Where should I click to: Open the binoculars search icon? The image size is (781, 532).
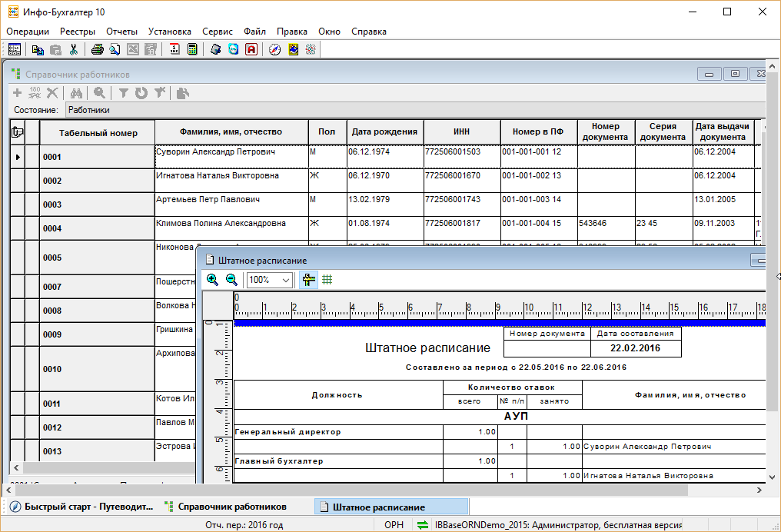coord(75,93)
